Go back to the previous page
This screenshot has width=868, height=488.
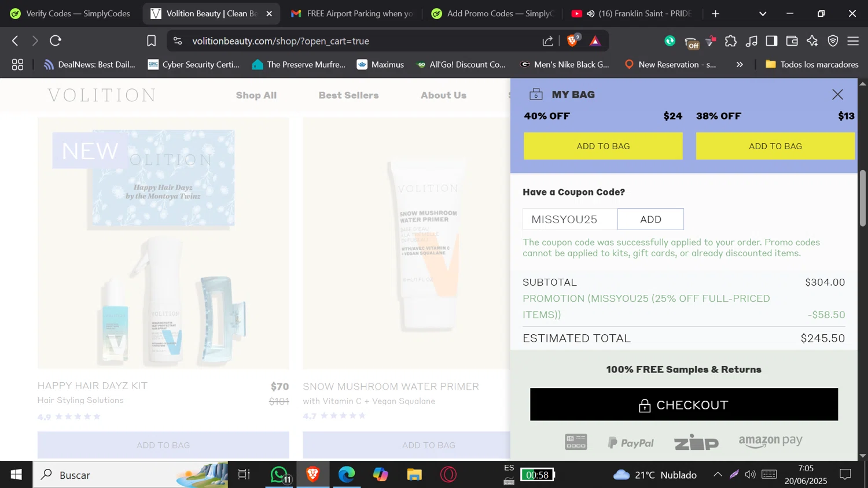[15, 41]
